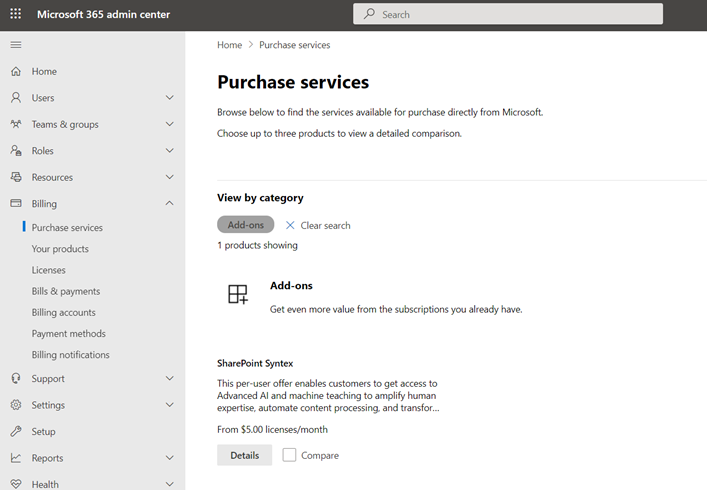Image resolution: width=707 pixels, height=490 pixels.
Task: Expand the Settings chevron
Action: (x=170, y=405)
